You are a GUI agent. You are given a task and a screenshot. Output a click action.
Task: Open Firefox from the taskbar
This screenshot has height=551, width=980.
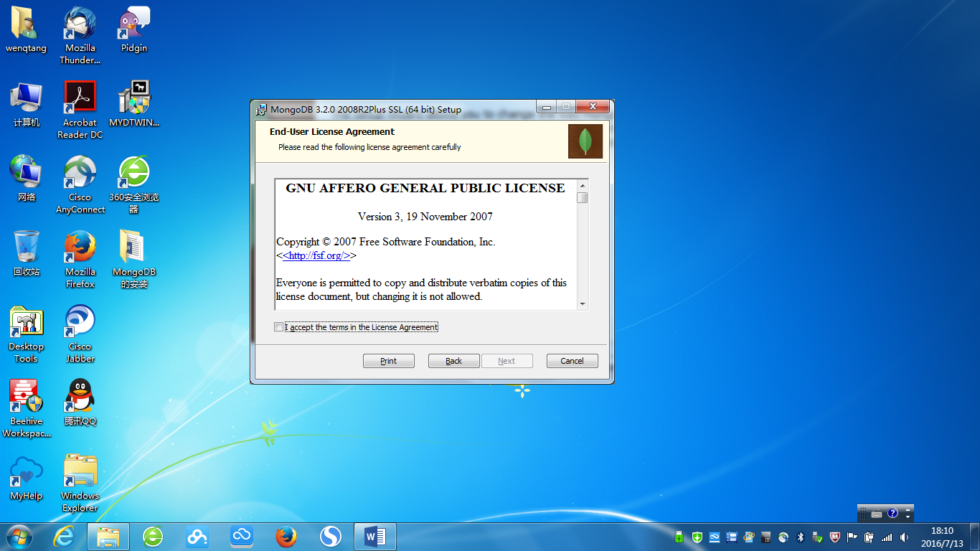tap(286, 537)
